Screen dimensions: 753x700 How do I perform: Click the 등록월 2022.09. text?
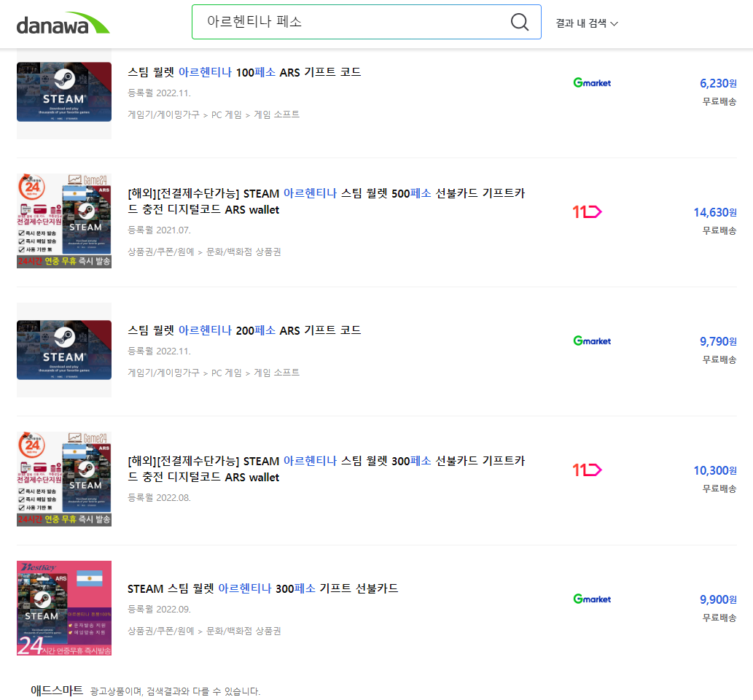click(159, 609)
